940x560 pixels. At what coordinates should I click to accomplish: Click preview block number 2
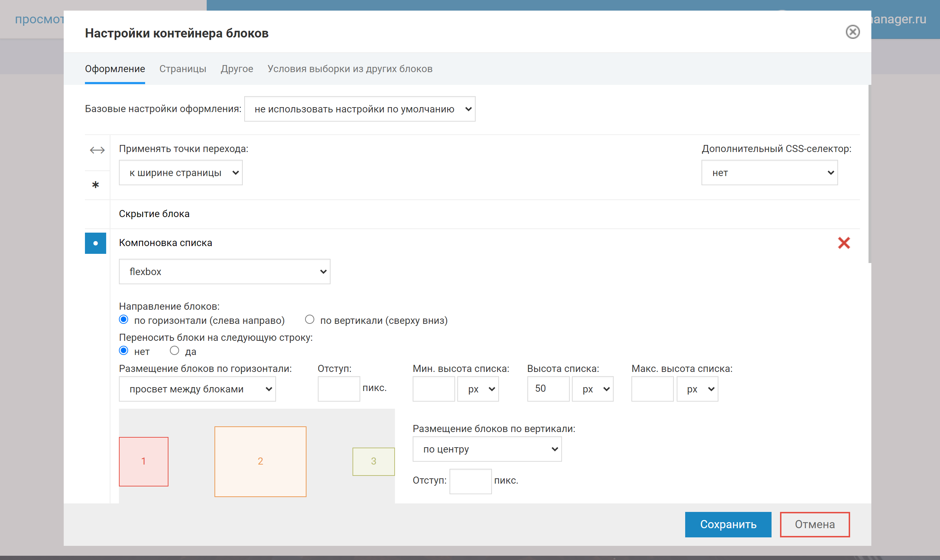[260, 461]
